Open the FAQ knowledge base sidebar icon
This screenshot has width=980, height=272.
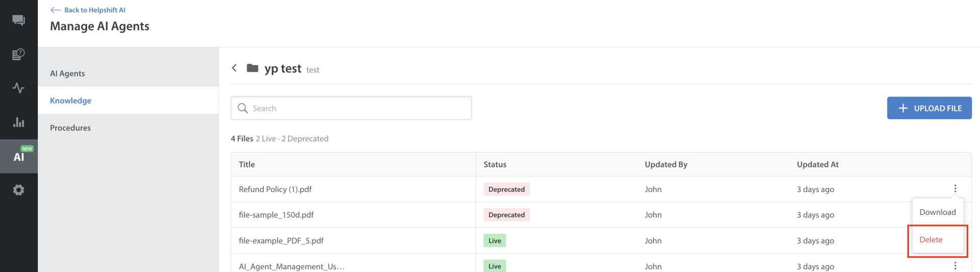(18, 54)
